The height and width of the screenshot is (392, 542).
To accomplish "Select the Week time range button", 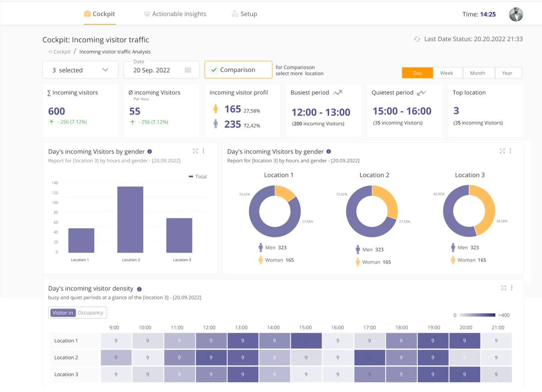I will click(x=446, y=73).
